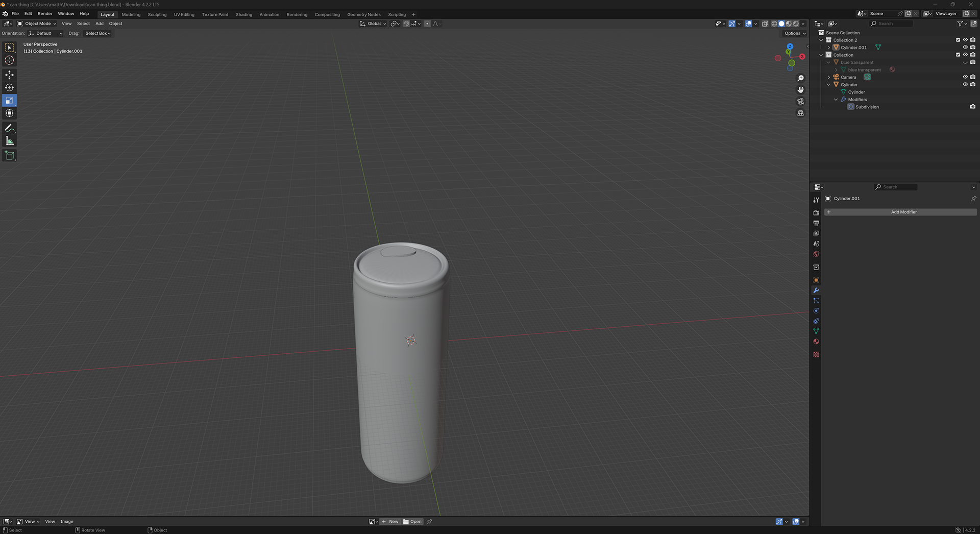The height and width of the screenshot is (534, 980).
Task: Toggle show overlays button
Action: tap(748, 23)
